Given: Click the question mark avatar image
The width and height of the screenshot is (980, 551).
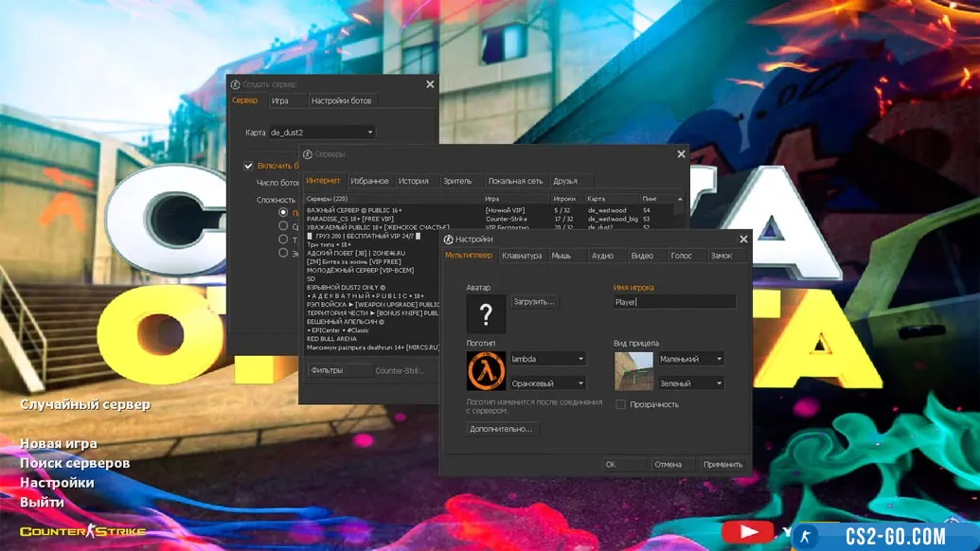Looking at the screenshot, I should [x=486, y=313].
